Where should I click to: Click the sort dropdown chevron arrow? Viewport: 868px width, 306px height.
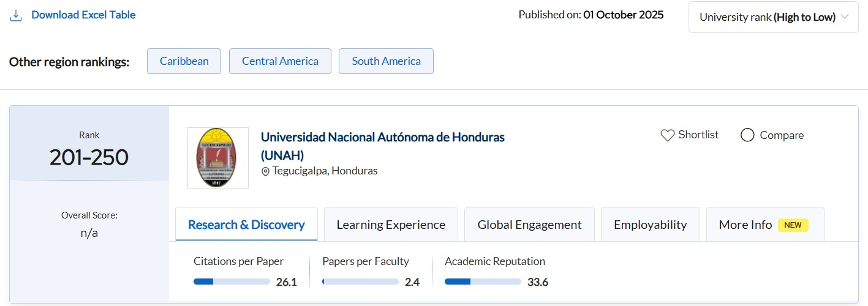coord(845,17)
